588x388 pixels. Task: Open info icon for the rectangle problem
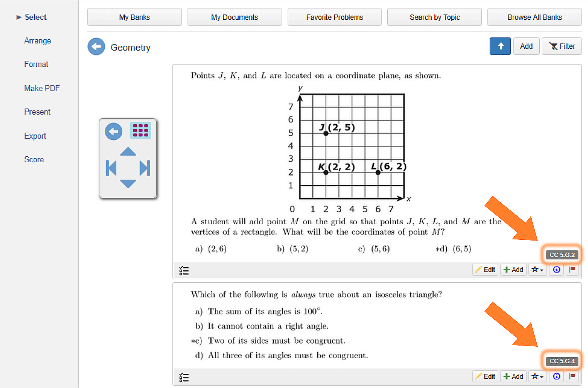(x=556, y=269)
